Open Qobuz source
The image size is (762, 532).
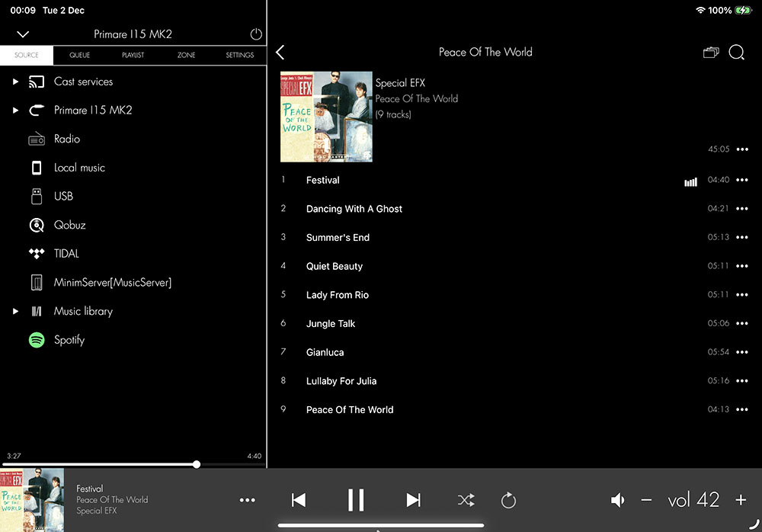[68, 225]
